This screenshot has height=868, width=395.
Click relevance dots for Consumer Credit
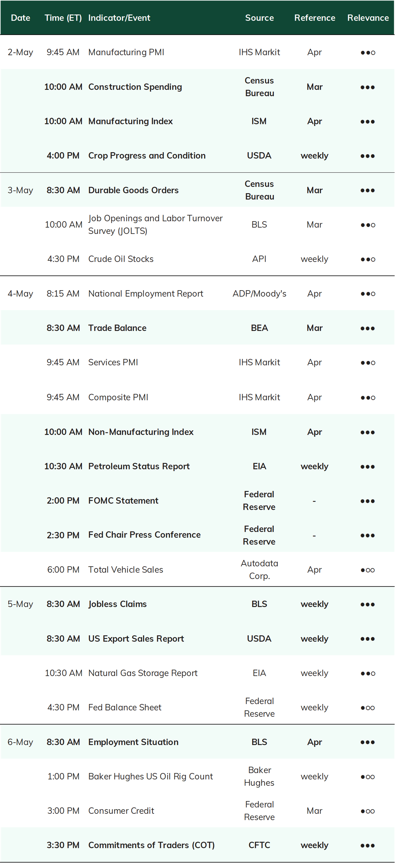[368, 811]
